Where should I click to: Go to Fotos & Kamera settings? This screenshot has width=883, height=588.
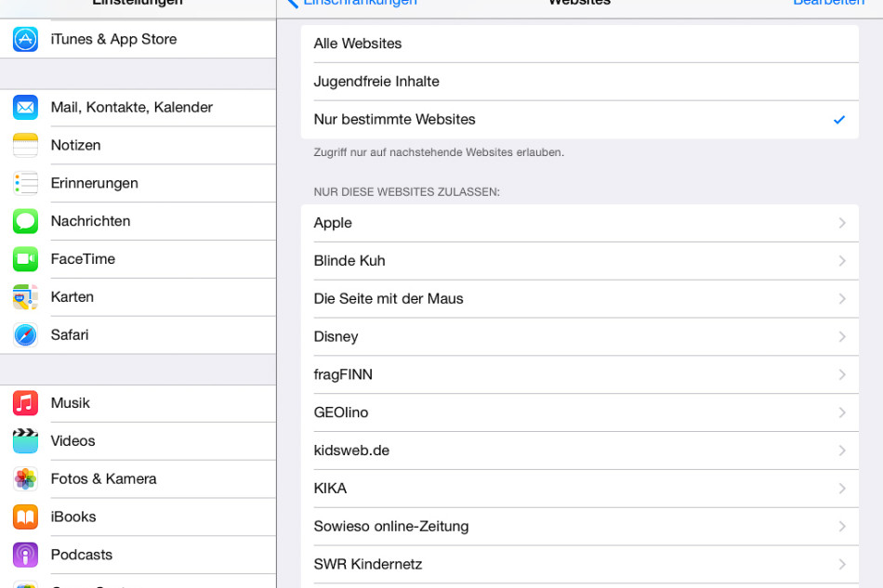coord(138,478)
